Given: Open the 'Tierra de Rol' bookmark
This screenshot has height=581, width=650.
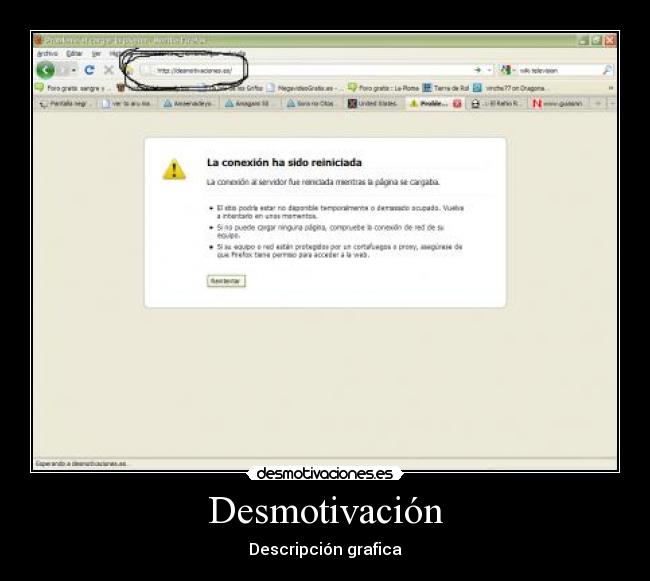Looking at the screenshot, I should [x=446, y=88].
